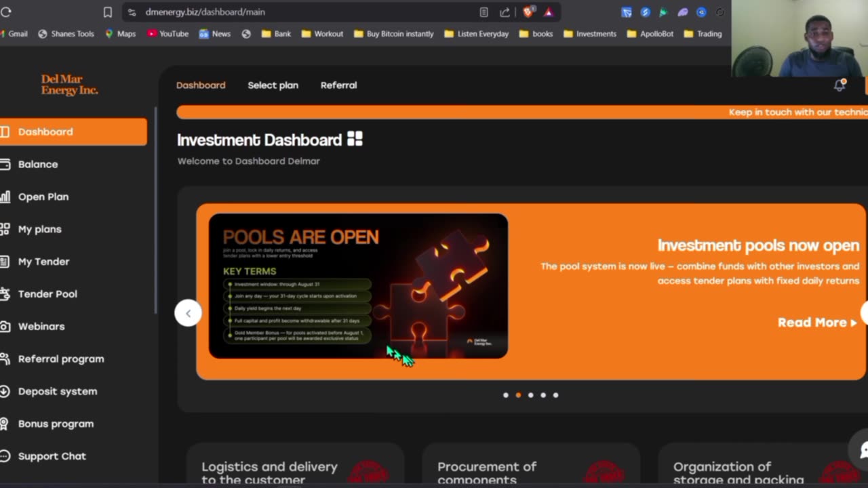
Task: Click Read More on the pools banner
Action: pyautogui.click(x=817, y=323)
